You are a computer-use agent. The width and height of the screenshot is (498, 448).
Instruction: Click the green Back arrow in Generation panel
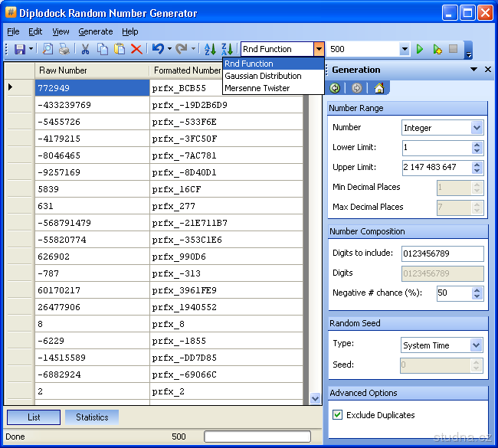pyautogui.click(x=336, y=88)
